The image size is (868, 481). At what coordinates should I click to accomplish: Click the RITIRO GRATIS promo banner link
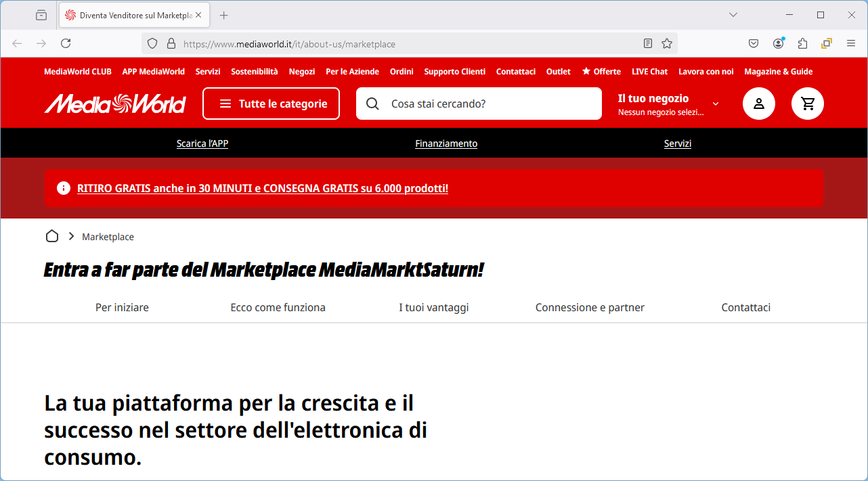[263, 188]
